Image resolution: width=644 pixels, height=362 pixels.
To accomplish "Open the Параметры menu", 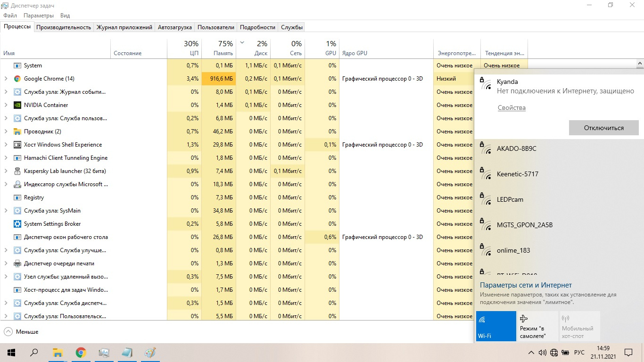I will click(x=39, y=16).
